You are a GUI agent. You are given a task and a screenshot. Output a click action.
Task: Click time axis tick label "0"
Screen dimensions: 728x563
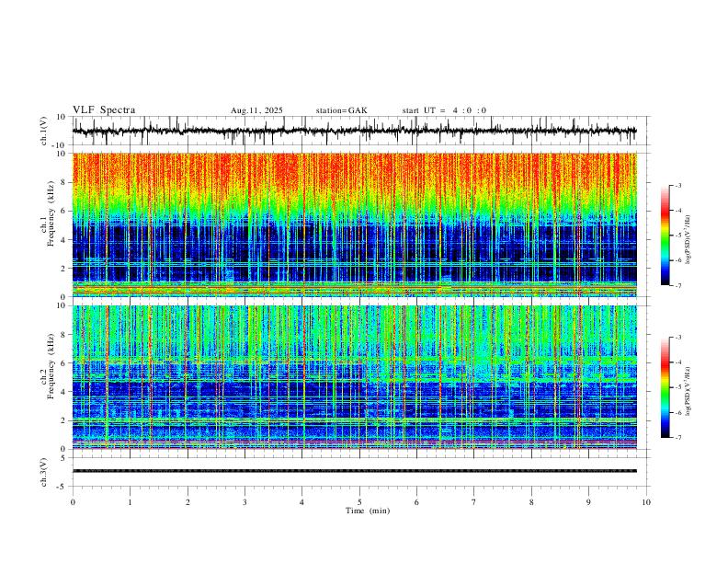(x=73, y=502)
